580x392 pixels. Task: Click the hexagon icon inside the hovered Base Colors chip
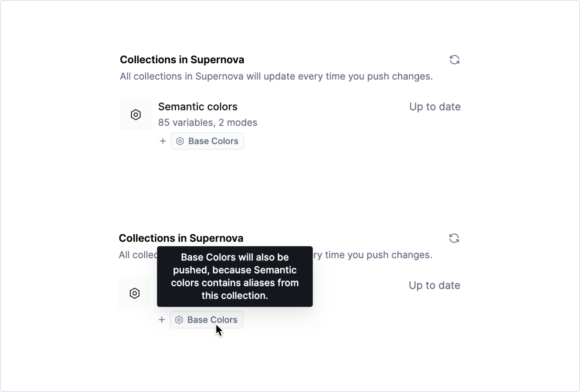click(179, 320)
